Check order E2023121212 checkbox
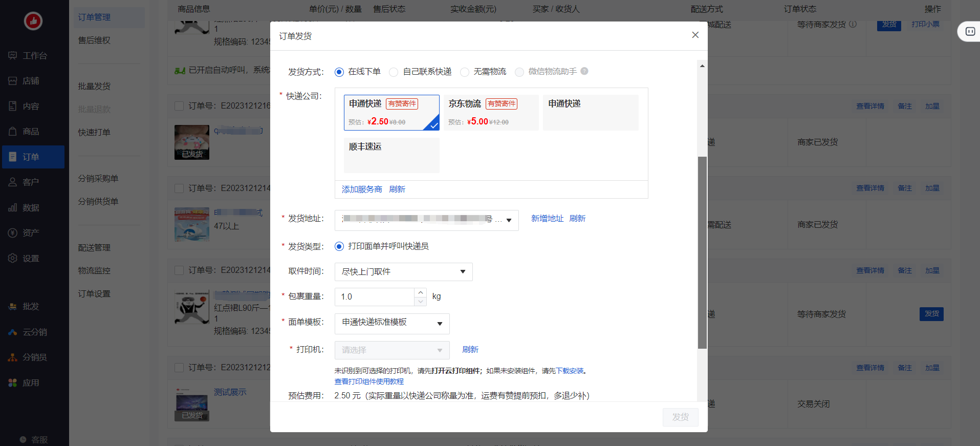 (x=179, y=367)
